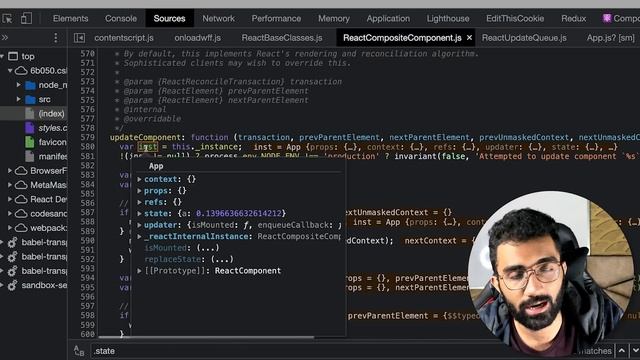Open the Network tab
Viewport: 640px width, 360px height.
click(218, 18)
